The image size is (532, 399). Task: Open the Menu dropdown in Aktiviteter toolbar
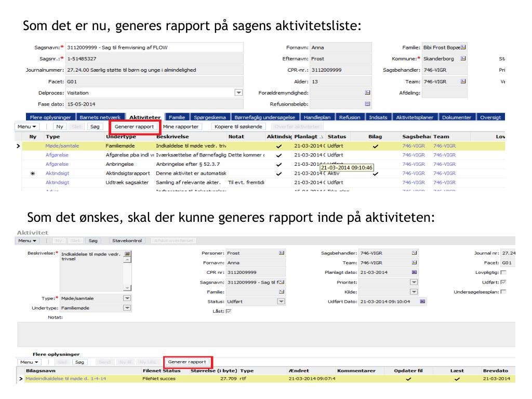click(x=27, y=127)
